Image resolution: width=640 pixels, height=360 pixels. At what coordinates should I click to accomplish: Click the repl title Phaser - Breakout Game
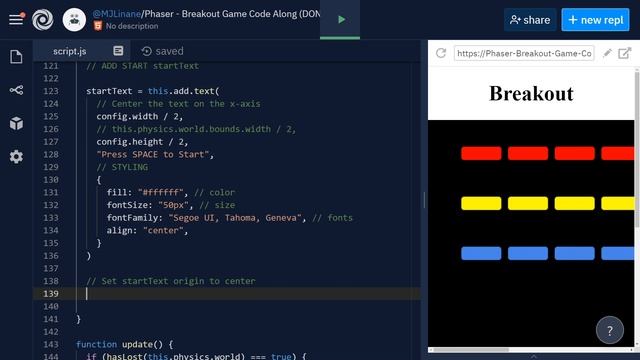(x=232, y=14)
